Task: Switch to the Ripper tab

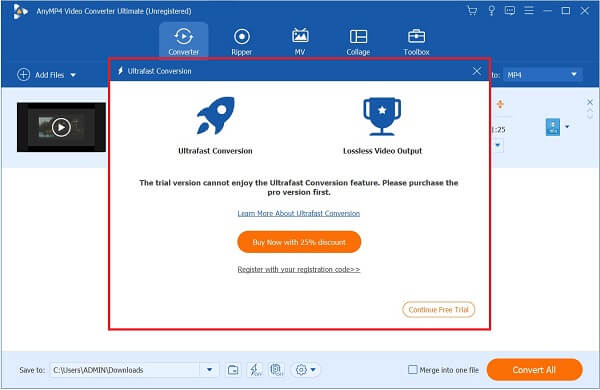Action: [241, 42]
